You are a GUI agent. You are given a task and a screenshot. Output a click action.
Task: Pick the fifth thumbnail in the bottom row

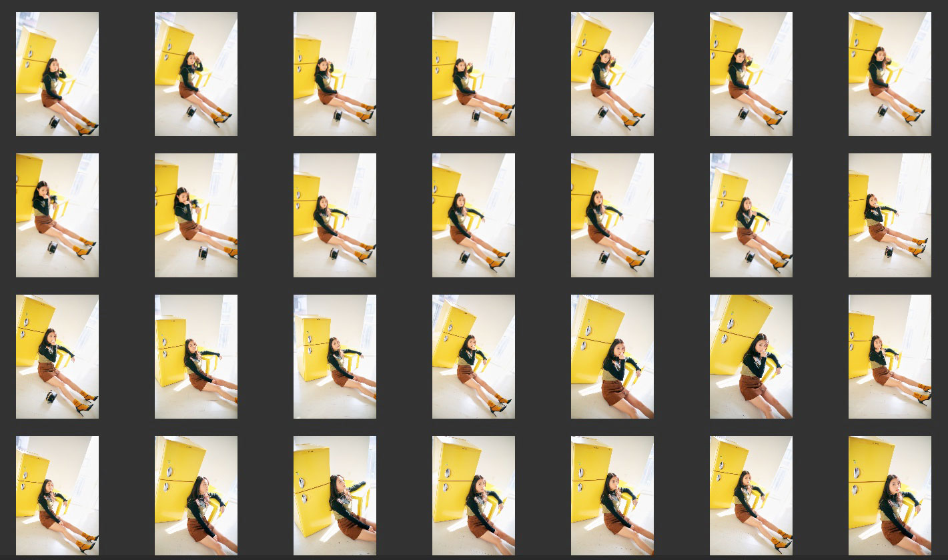coord(612,495)
